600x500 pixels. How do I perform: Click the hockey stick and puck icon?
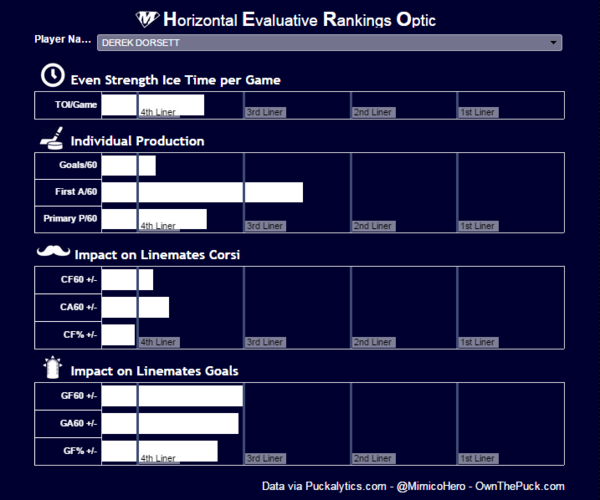pos(51,138)
